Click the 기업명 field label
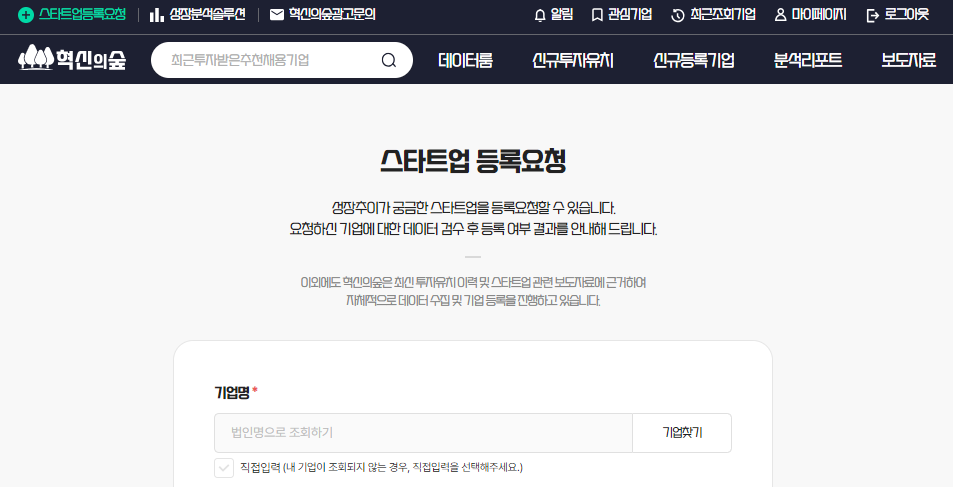 pos(232,393)
